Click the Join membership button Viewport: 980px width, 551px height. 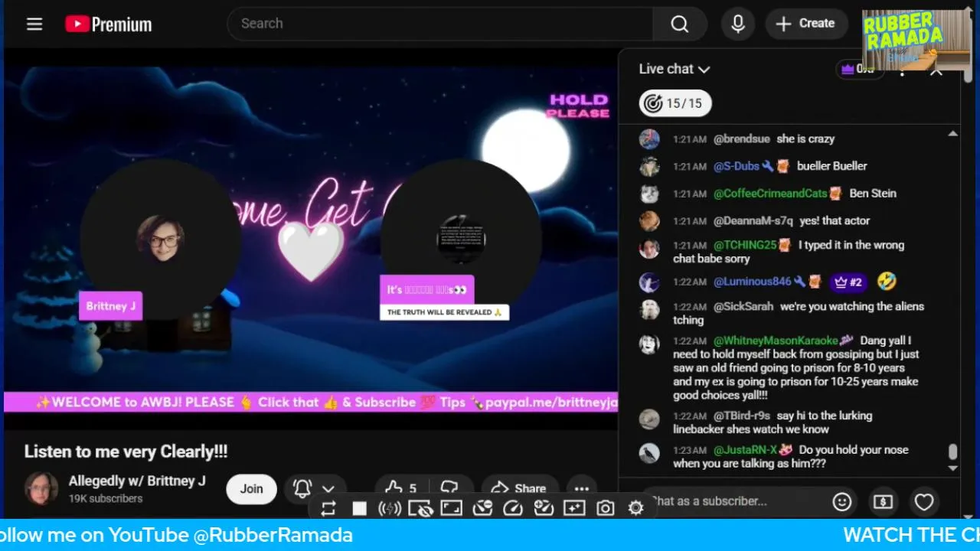tap(251, 489)
